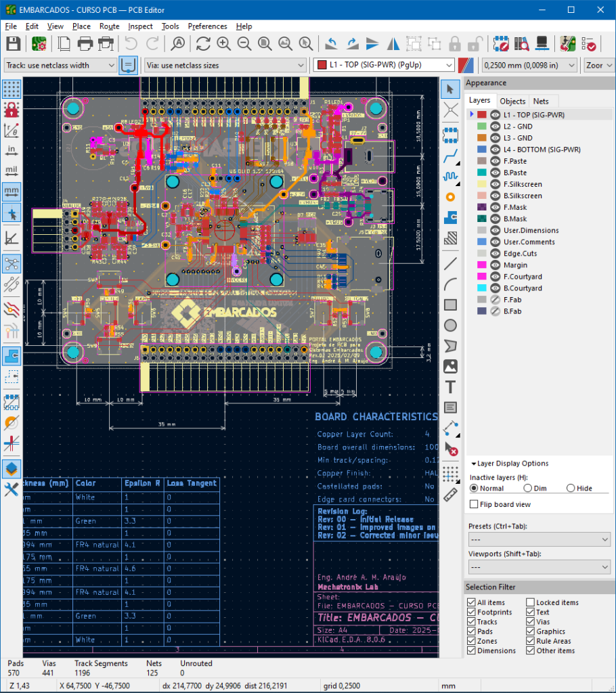Zoom in on the board

(224, 44)
